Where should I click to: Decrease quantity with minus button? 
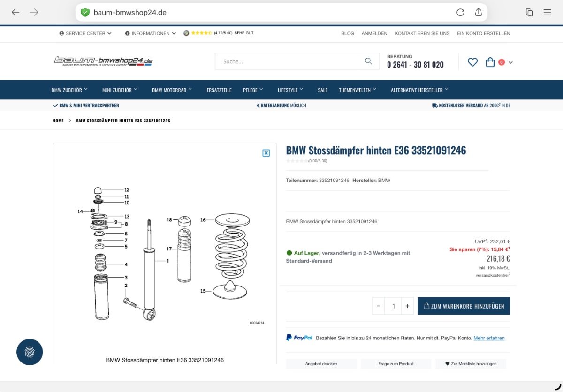(379, 306)
